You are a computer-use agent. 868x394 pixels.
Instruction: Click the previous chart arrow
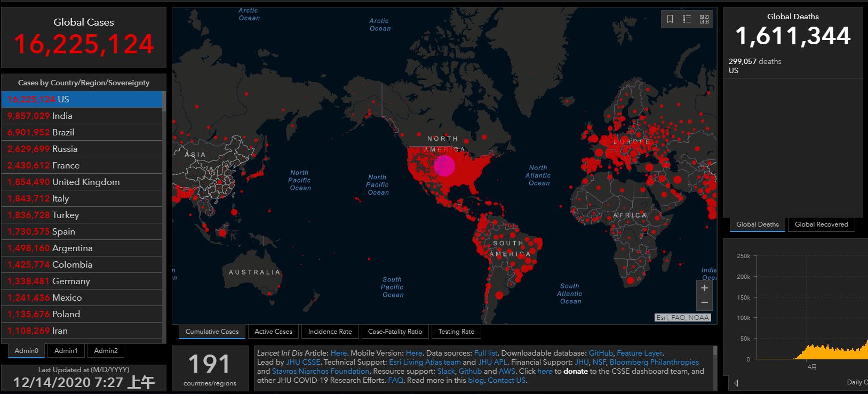click(x=736, y=383)
